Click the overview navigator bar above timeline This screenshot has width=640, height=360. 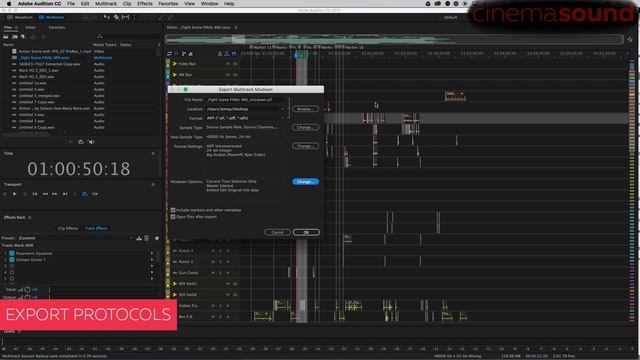point(394,39)
